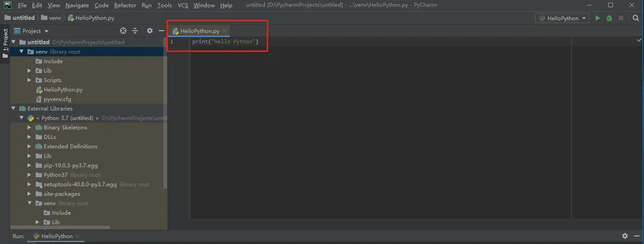Image resolution: width=644 pixels, height=244 pixels.
Task: Click untitled in the navigation breadcrumb
Action: (x=19, y=18)
